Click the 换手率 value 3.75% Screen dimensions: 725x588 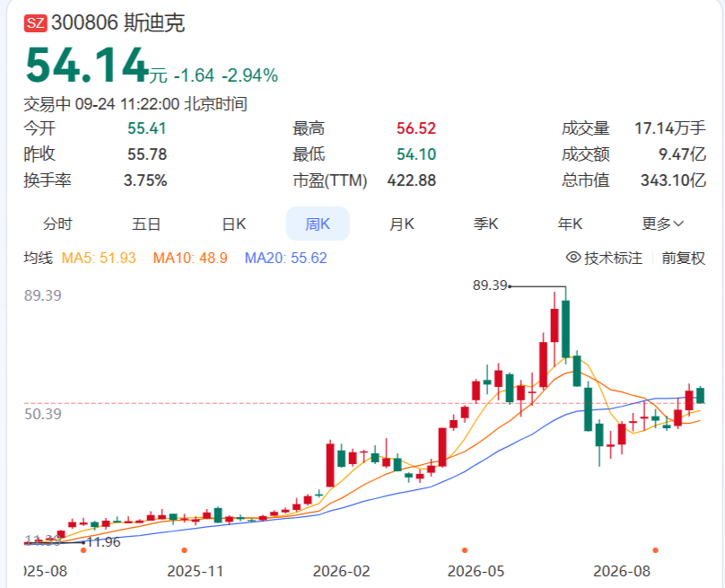(145, 180)
